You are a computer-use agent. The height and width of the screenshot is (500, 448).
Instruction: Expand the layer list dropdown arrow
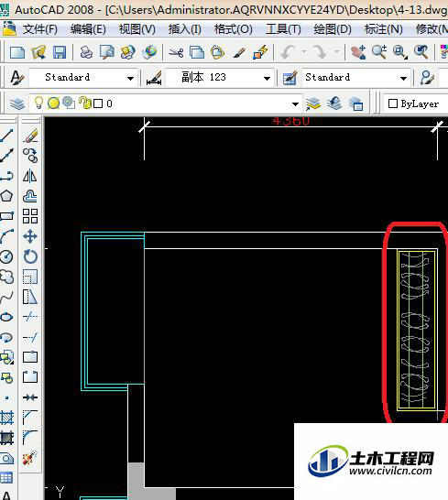[296, 104]
